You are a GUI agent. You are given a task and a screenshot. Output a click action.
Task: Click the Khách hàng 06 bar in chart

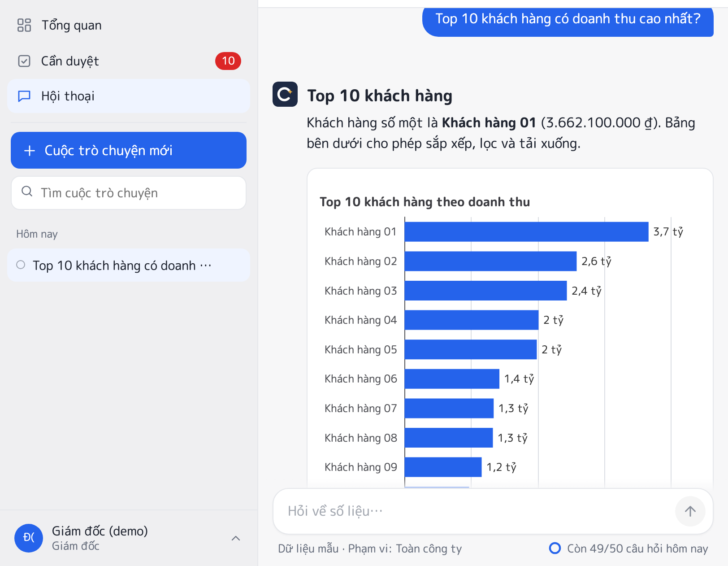pos(452,379)
